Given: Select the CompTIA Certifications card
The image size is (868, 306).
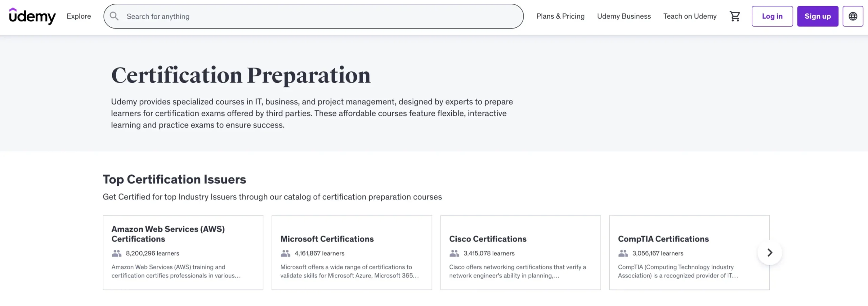Looking at the screenshot, I should point(690,252).
